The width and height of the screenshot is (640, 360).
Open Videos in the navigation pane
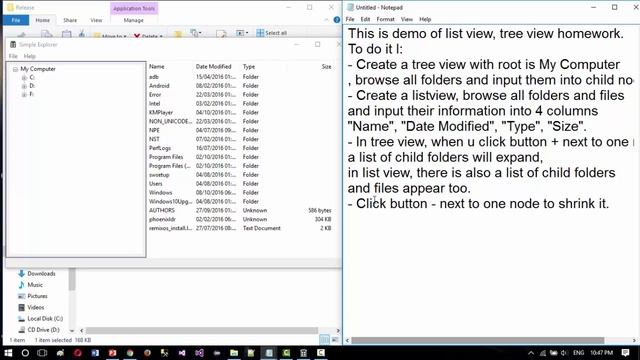click(31, 307)
